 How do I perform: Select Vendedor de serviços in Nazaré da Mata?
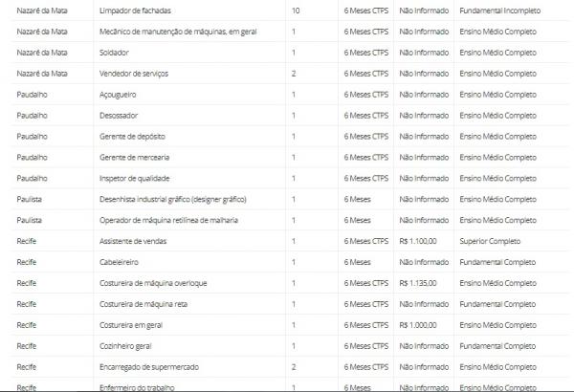tap(134, 74)
